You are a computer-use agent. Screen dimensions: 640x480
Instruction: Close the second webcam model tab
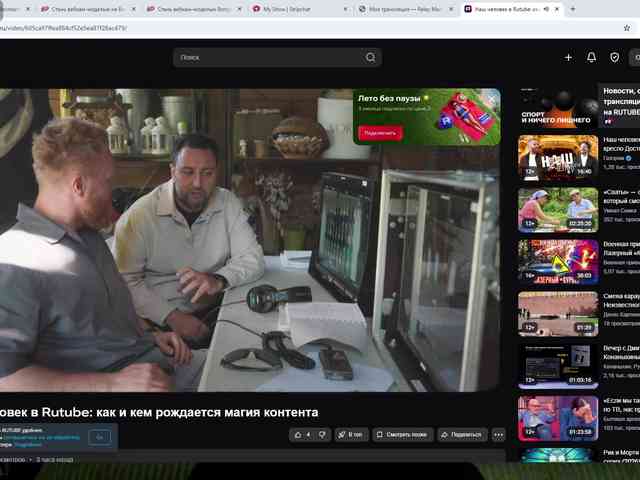click(240, 9)
